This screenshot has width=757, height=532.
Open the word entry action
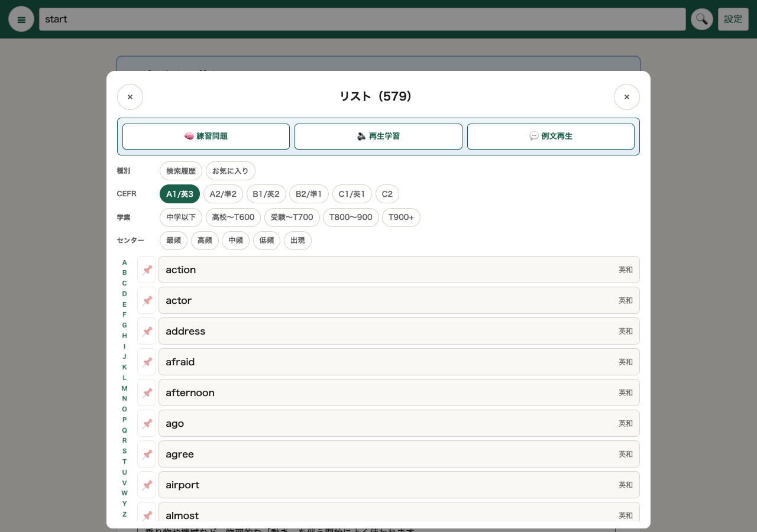(x=399, y=270)
